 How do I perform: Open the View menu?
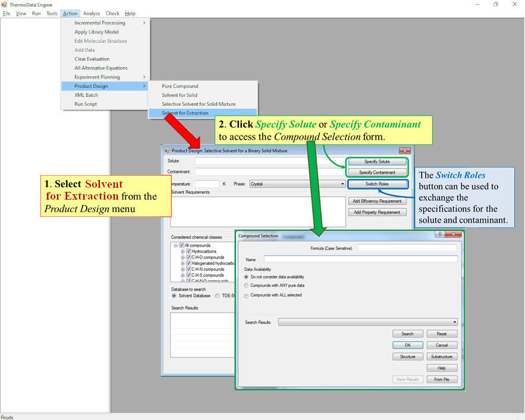[21, 14]
